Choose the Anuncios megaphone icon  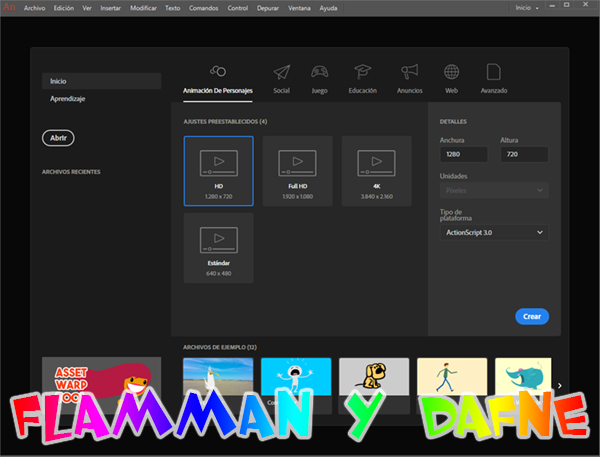coord(409,72)
